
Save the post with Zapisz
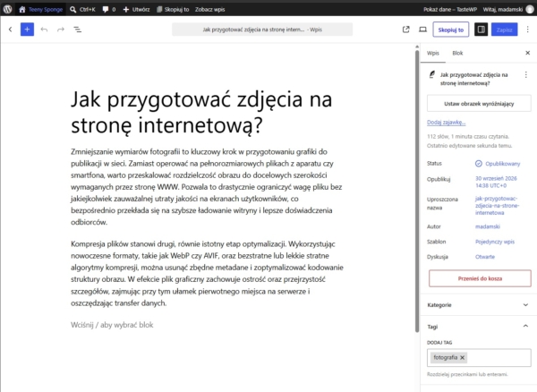tap(504, 30)
